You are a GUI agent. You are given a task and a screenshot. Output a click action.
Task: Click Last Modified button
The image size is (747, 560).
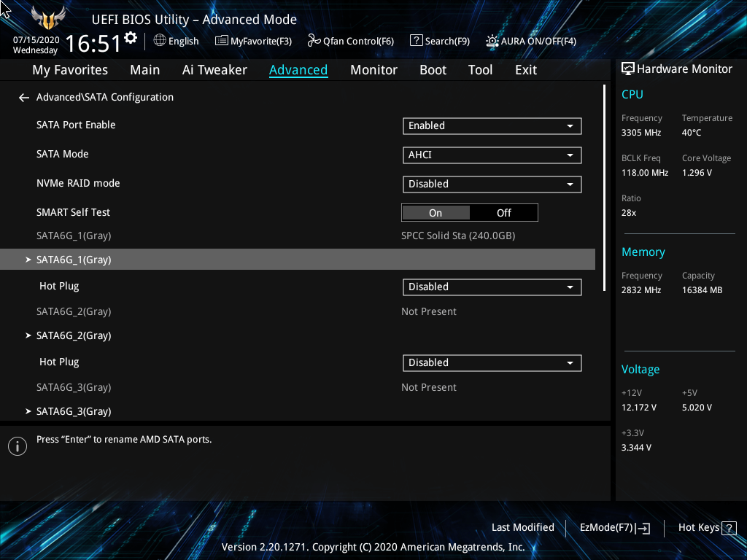(522, 528)
